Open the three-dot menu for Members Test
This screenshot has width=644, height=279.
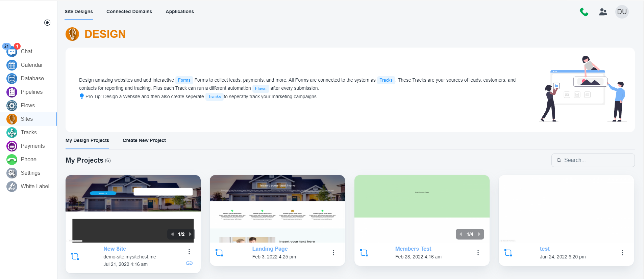(x=478, y=253)
